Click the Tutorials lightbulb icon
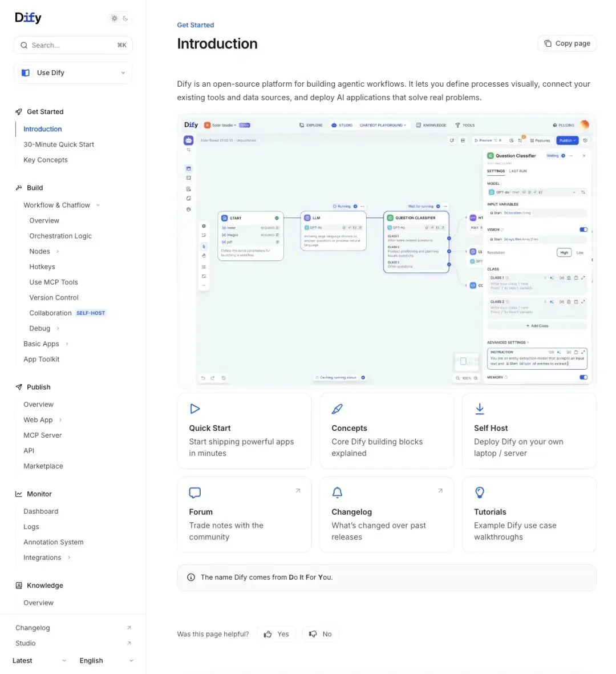Viewport: 616px width, 674px height. click(480, 493)
